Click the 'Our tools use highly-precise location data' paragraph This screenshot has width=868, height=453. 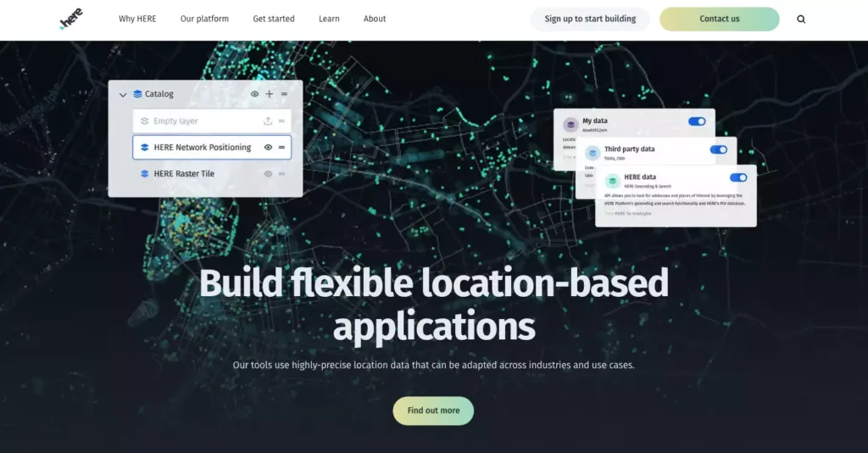(433, 365)
